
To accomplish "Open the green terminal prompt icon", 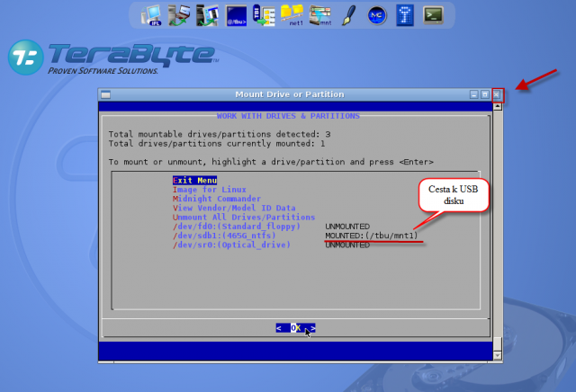I will 433,15.
